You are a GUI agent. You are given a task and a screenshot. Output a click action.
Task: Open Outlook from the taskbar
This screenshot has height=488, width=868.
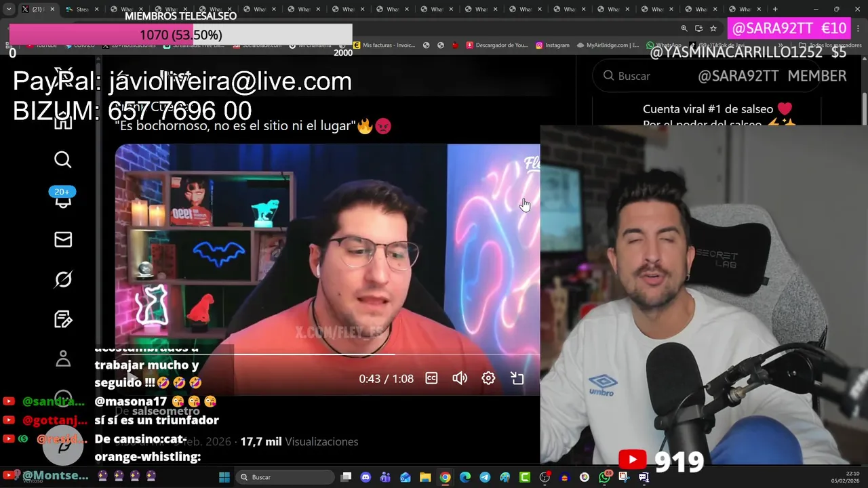(406, 477)
